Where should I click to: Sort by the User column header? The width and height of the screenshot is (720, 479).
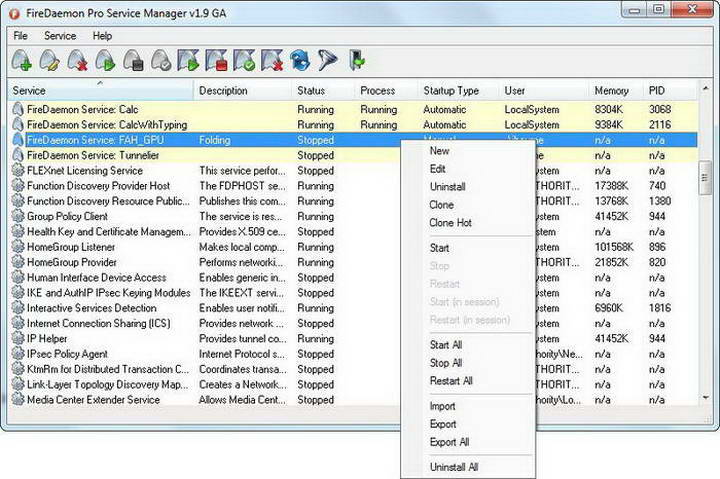point(544,90)
